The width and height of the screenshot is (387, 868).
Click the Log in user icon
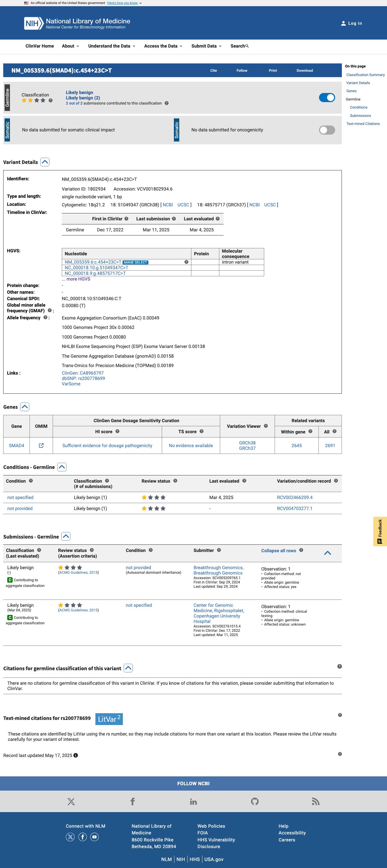pos(343,23)
